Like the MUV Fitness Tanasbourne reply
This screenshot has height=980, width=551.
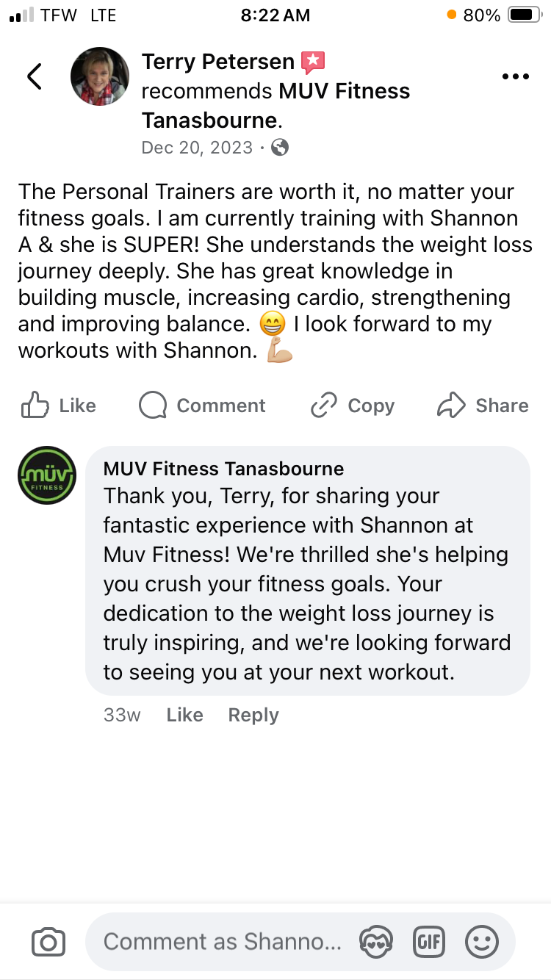pos(184,715)
